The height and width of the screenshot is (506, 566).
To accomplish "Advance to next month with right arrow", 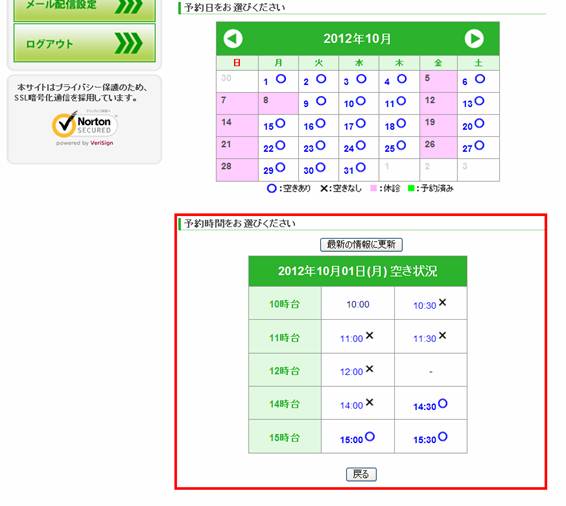I will (x=474, y=39).
